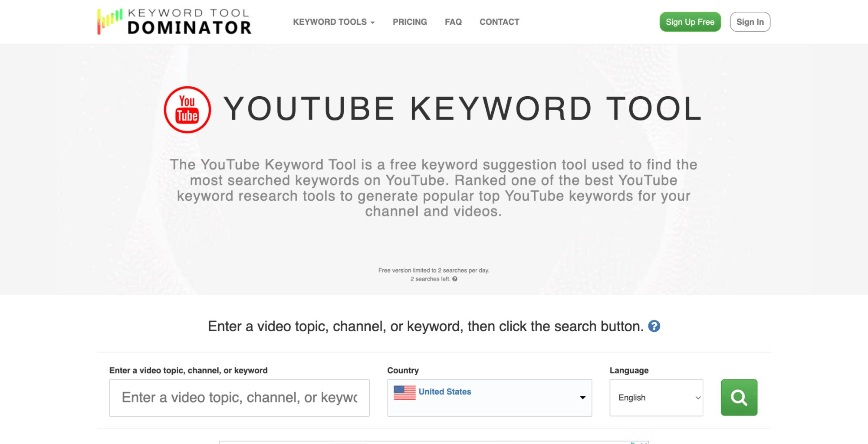Open the Contact page

pyautogui.click(x=499, y=22)
